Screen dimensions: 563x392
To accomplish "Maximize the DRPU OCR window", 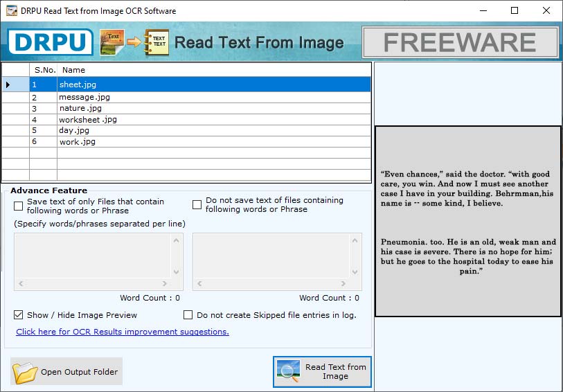I will tap(515, 10).
